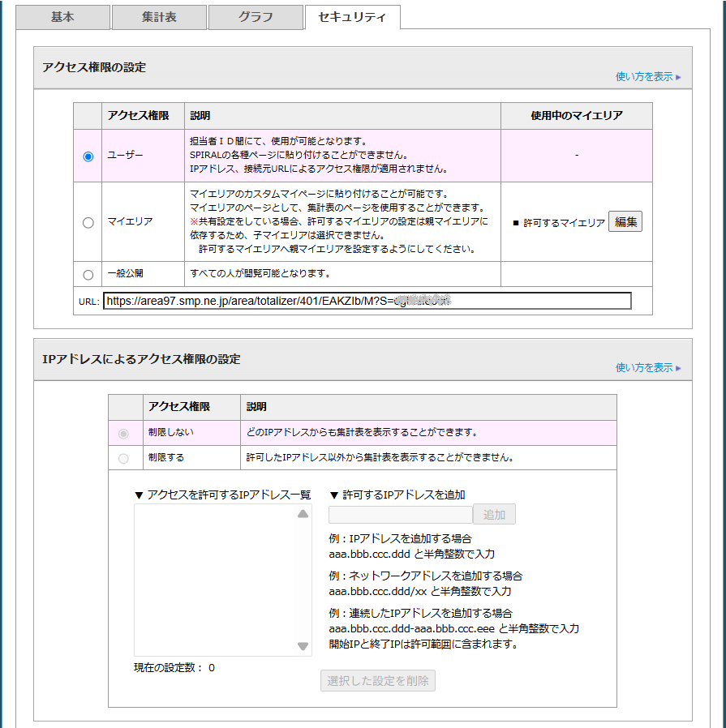Choose the マイエリア access radio button
726x728 pixels.
[88, 222]
